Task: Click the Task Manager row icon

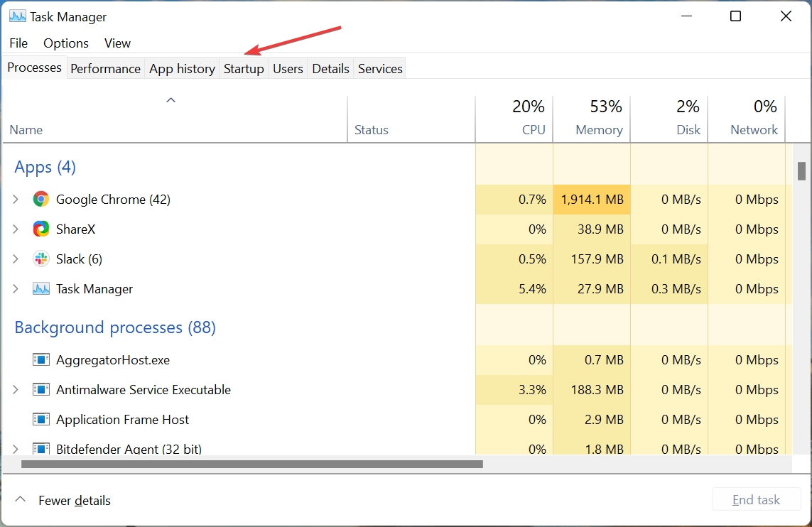Action: (41, 289)
